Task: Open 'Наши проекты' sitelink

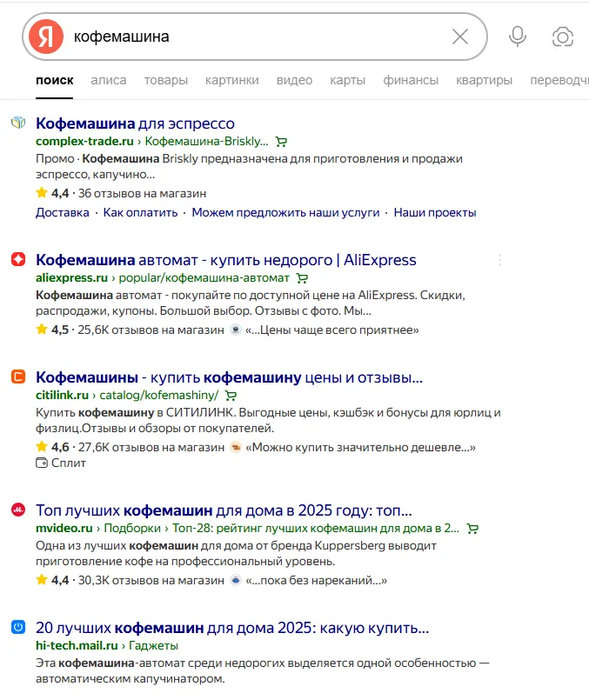Action: 435,212
